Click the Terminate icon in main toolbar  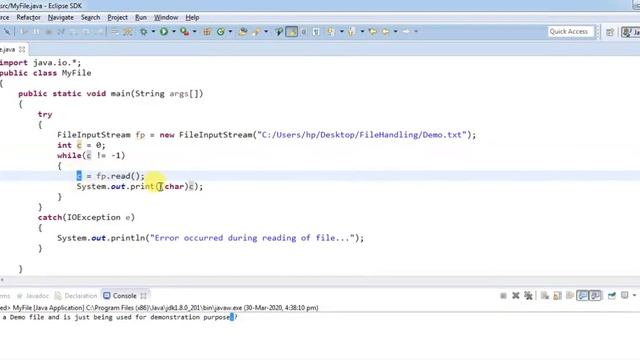(x=49, y=31)
